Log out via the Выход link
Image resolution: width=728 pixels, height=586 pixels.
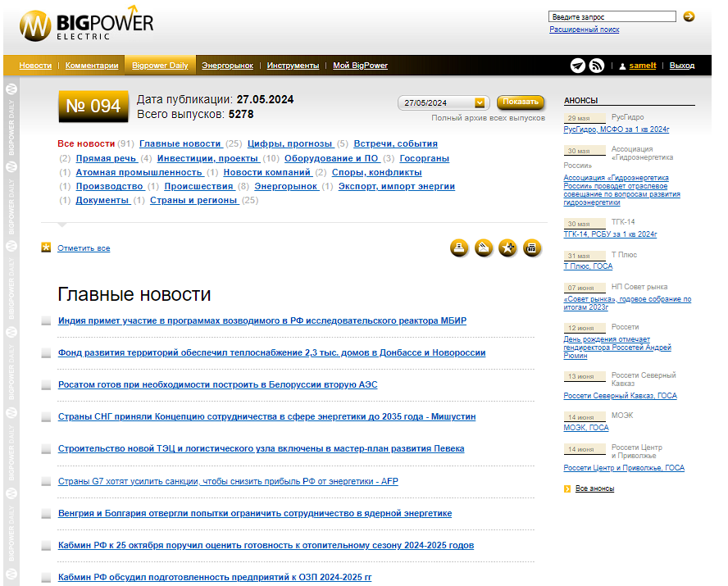pyautogui.click(x=682, y=66)
